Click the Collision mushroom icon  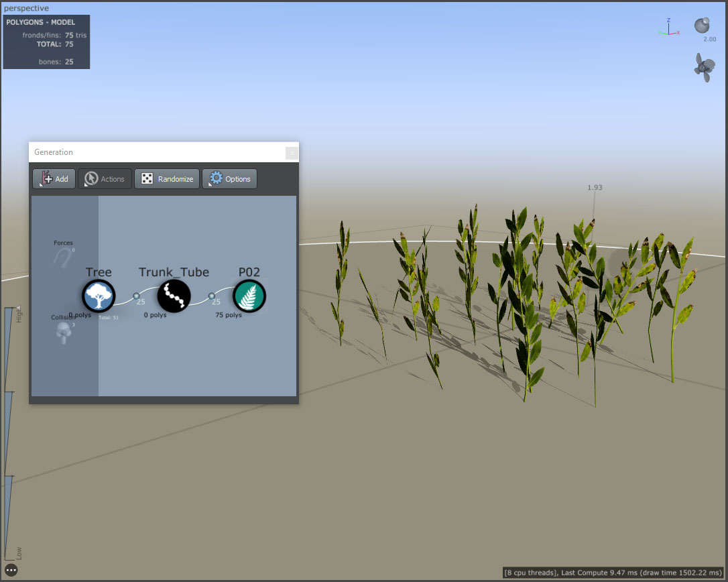click(x=63, y=333)
